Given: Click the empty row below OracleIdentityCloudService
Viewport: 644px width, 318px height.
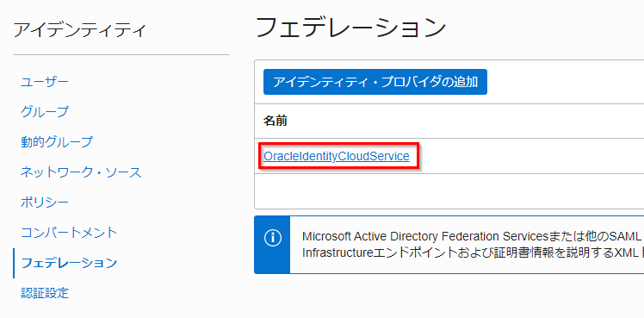Looking at the screenshot, I should coord(449,191).
